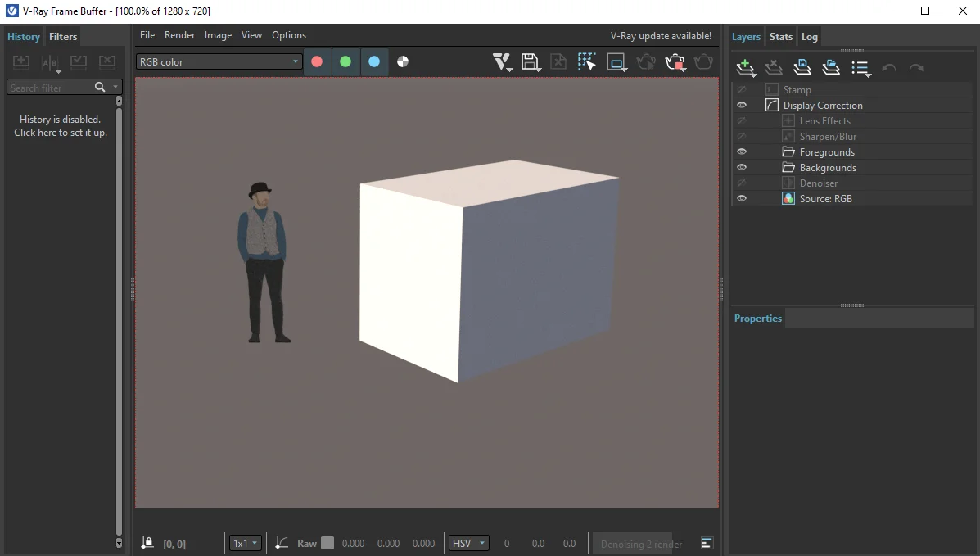Open the Options menu
The width and height of the screenshot is (980, 556).
(x=289, y=35)
